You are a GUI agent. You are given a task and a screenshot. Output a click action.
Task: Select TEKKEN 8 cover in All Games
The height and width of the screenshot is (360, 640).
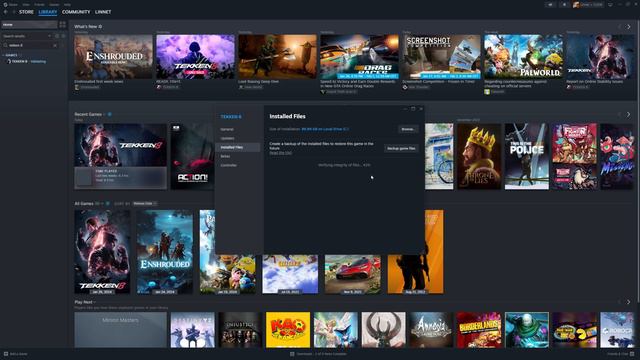point(102,252)
